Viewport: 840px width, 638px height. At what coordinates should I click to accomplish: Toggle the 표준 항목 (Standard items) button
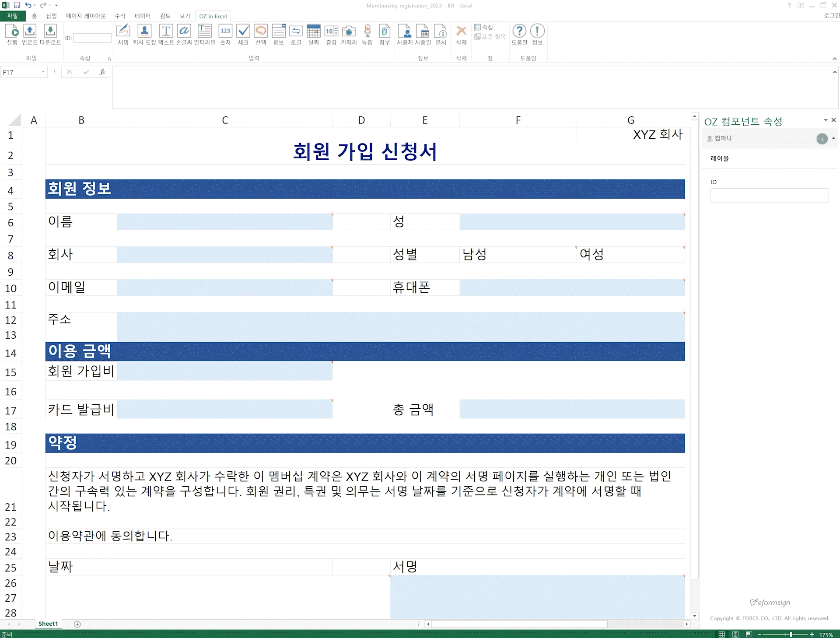490,37
